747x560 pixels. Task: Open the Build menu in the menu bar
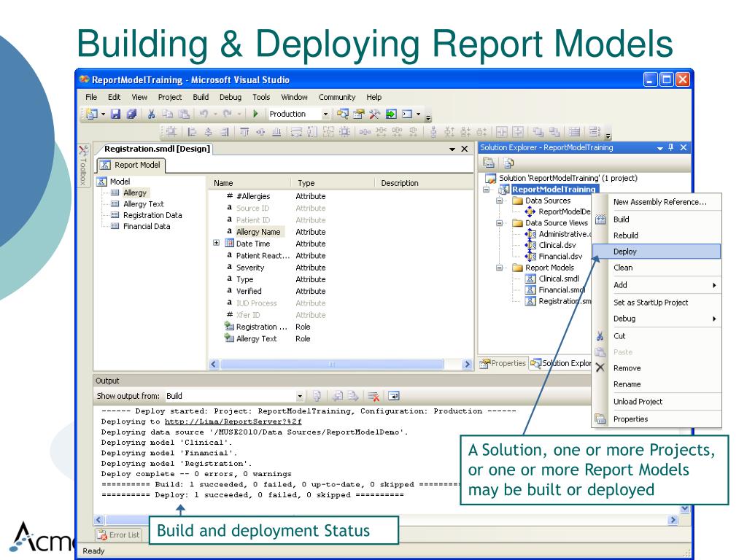[201, 97]
